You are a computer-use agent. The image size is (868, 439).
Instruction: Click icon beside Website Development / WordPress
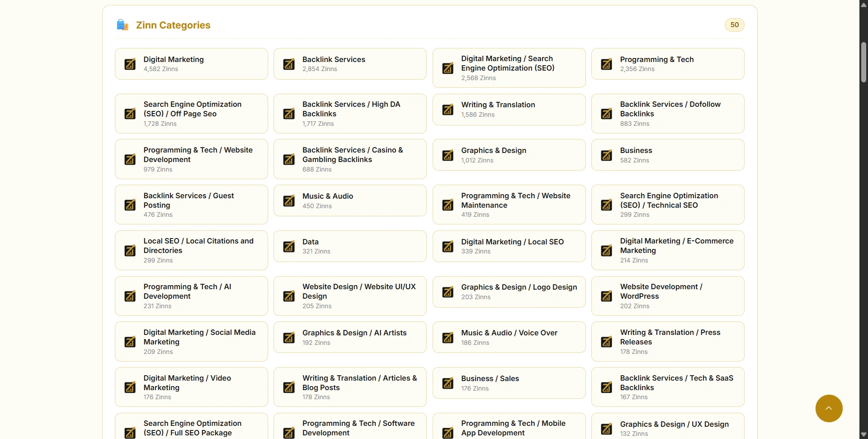(607, 296)
